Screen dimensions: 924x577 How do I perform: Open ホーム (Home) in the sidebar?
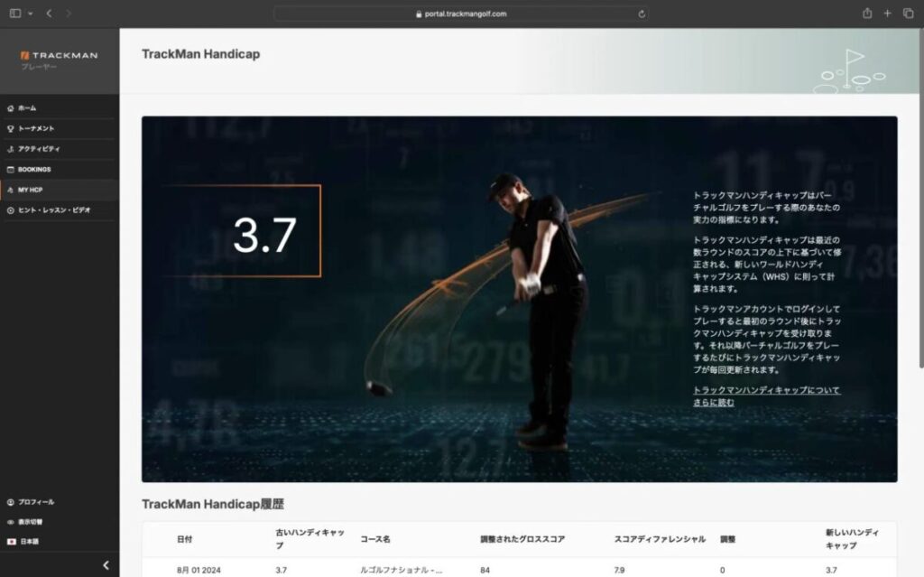27,108
